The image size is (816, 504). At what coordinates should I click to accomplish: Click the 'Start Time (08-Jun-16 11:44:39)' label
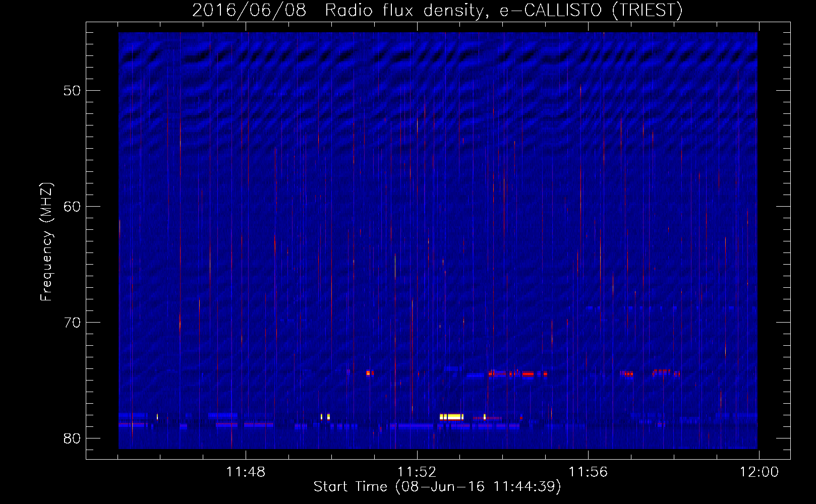437,487
